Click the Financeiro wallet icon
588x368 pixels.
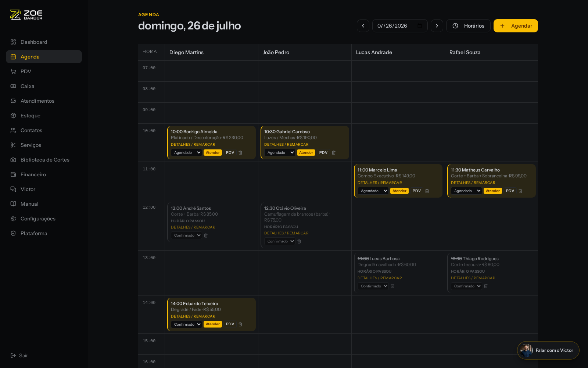pos(13,174)
